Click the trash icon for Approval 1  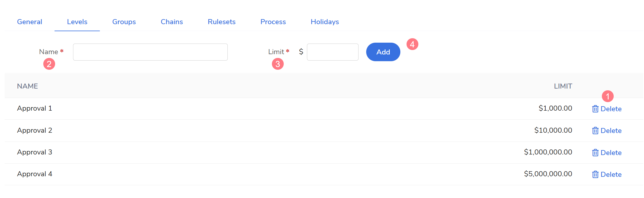595,109
